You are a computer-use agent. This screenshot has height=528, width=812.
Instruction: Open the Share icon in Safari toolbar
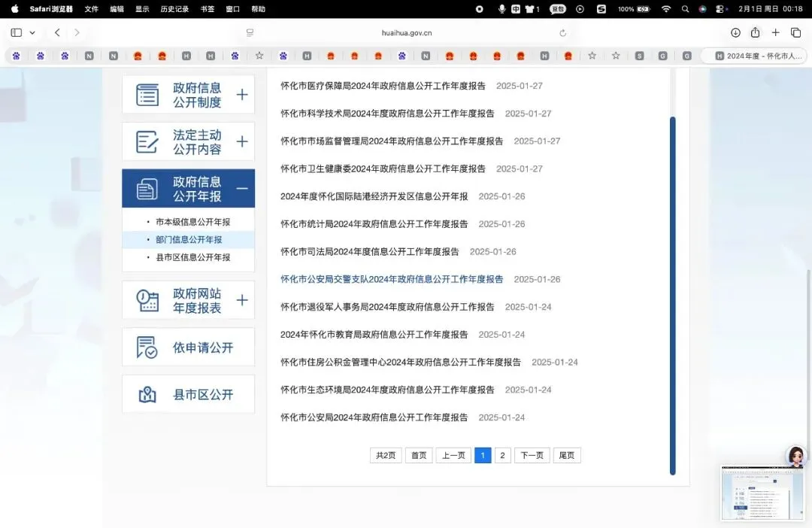tap(756, 32)
